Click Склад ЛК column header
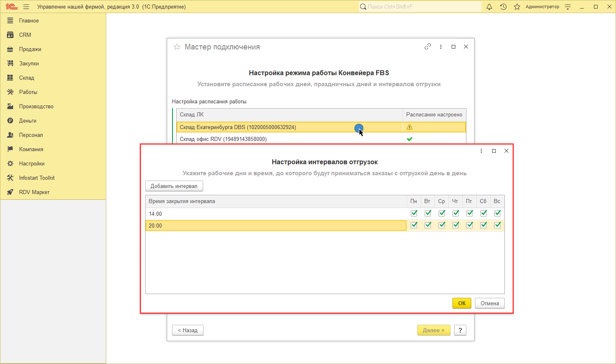Screen dimensions: 616x364 click(x=289, y=115)
